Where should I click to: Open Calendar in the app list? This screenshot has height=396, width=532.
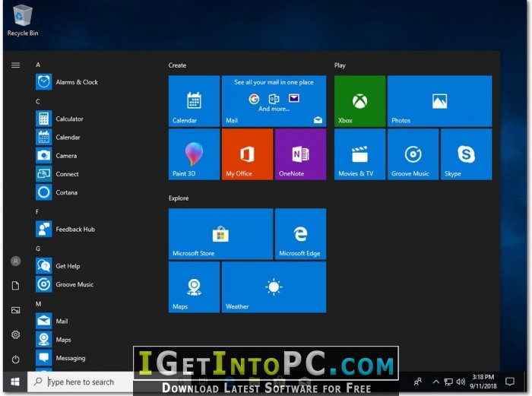click(x=59, y=137)
